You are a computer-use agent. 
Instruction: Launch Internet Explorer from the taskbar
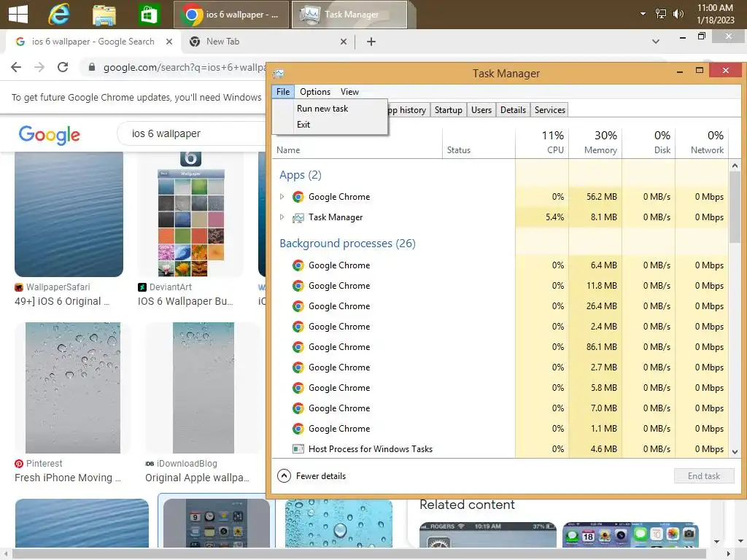[x=59, y=15]
